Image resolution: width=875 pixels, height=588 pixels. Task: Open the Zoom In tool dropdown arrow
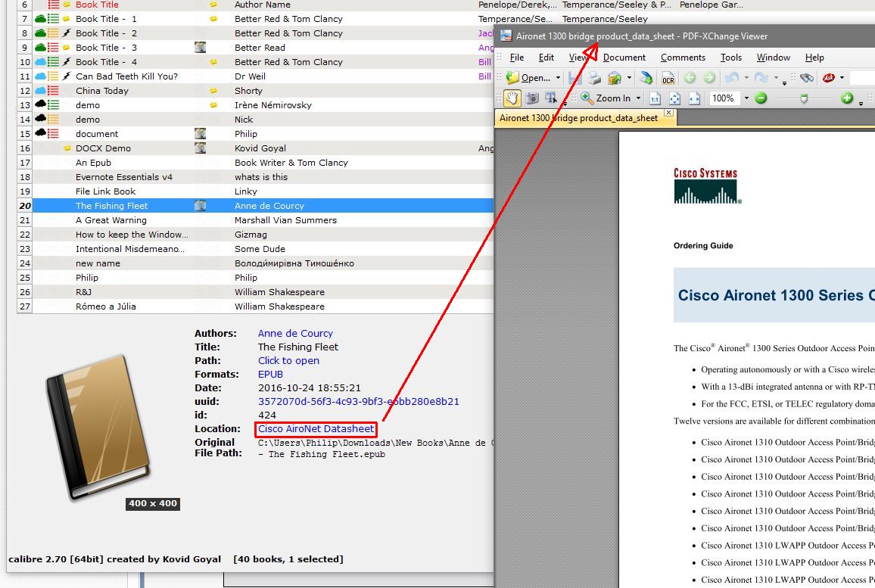[x=638, y=98]
